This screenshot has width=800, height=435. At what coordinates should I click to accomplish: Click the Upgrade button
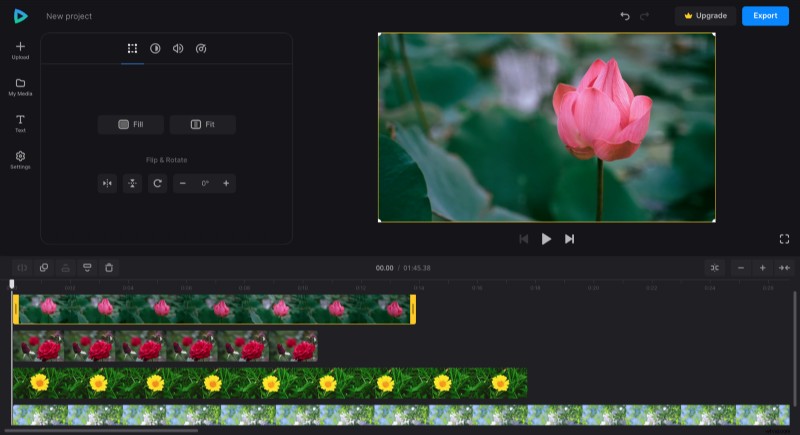point(706,16)
